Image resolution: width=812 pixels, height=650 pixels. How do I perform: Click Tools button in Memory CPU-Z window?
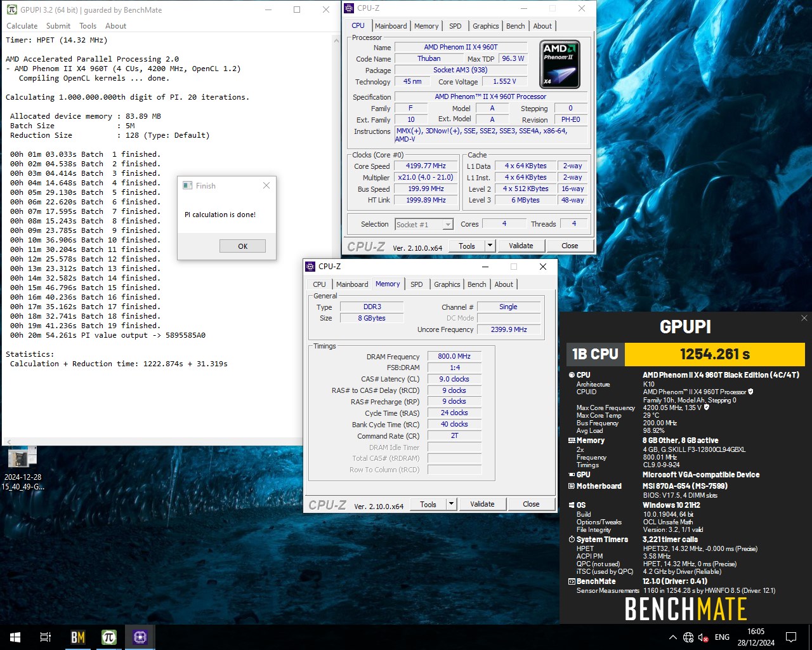coord(428,504)
